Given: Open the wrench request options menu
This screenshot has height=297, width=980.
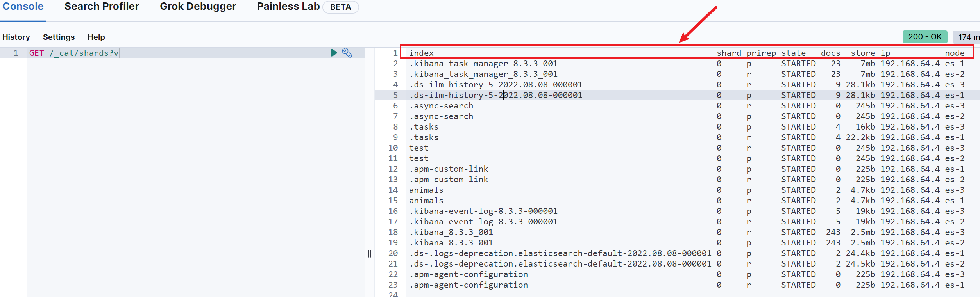Looking at the screenshot, I should coord(347,53).
